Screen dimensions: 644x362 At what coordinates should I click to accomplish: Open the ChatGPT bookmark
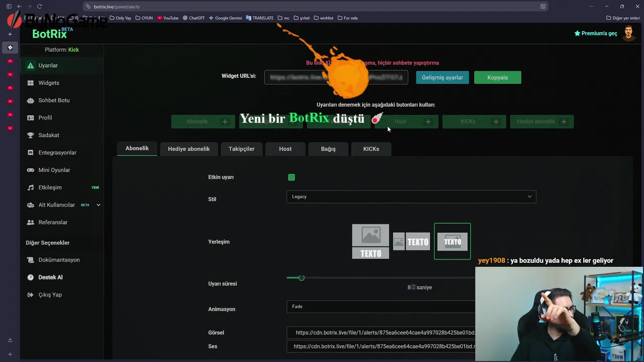(194, 18)
